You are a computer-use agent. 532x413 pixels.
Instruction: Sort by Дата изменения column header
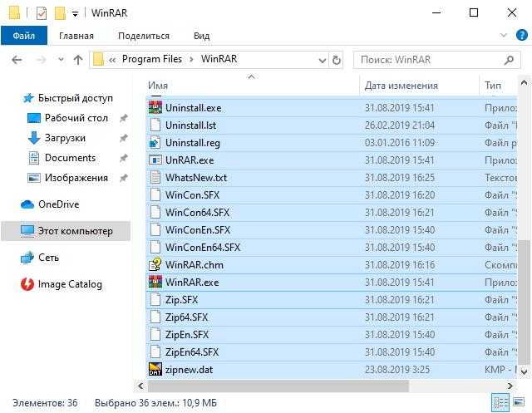point(401,86)
